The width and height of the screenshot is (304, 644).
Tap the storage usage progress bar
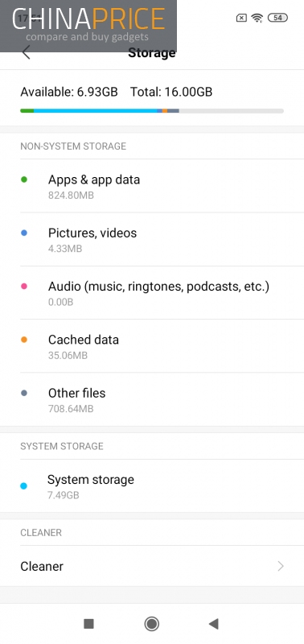[152, 111]
